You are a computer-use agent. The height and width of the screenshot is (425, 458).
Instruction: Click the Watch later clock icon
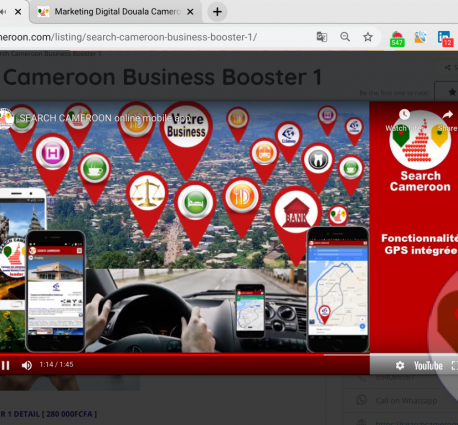tap(404, 114)
